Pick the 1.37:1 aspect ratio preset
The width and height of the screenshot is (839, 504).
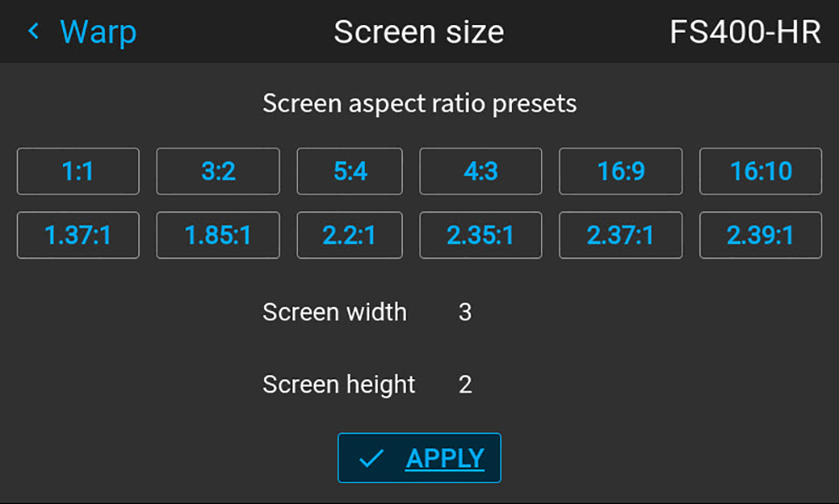[x=78, y=236]
